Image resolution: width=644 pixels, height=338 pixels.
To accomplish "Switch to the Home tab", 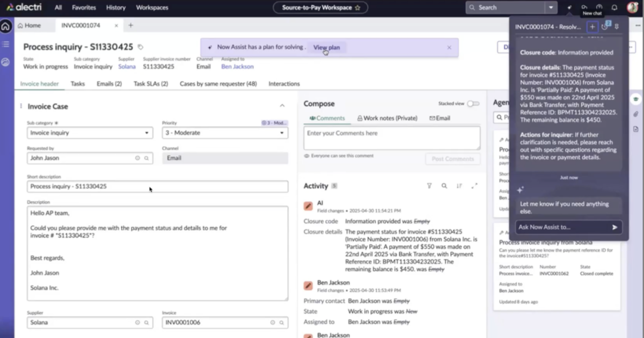I will pos(29,25).
